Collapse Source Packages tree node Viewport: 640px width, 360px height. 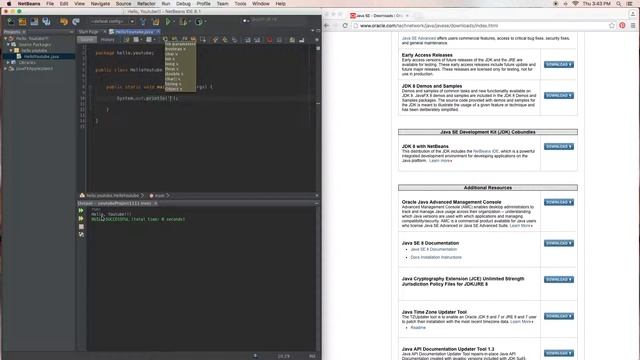[8, 44]
